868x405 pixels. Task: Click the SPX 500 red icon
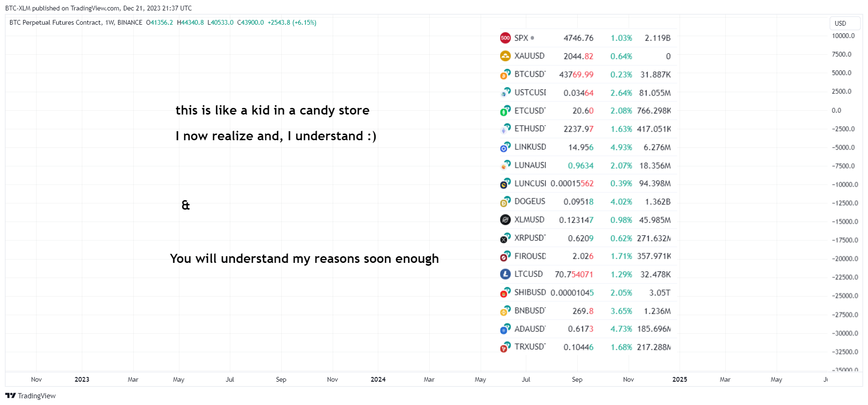tap(505, 38)
